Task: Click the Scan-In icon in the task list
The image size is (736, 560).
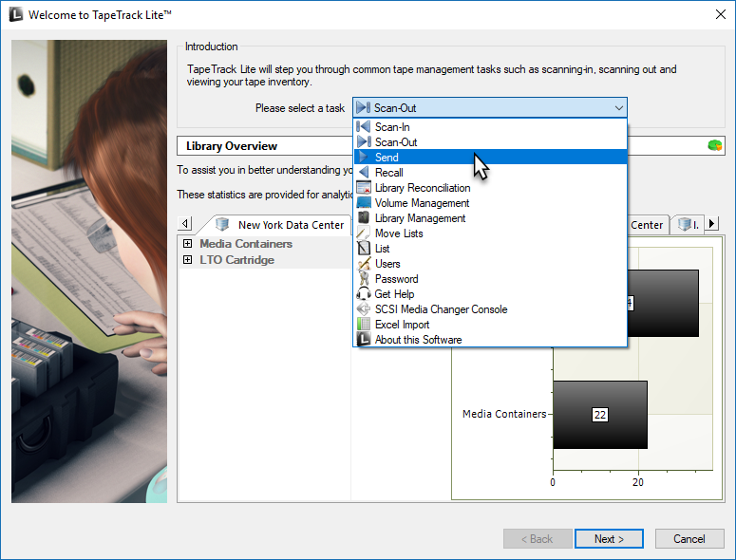Action: (x=364, y=126)
